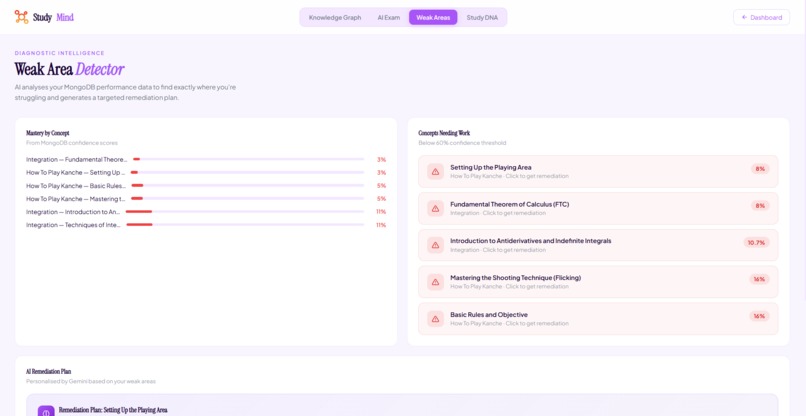
Task: Click the How To Play Kanche — Basic Rules row label
Action: [x=76, y=186]
